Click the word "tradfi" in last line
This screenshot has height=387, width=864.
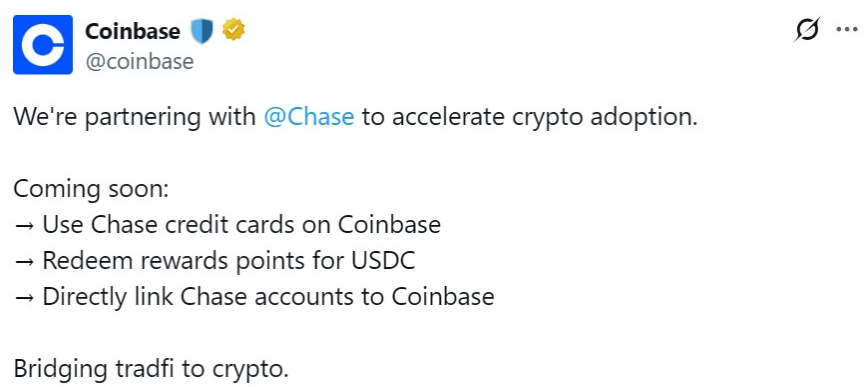[x=146, y=369]
